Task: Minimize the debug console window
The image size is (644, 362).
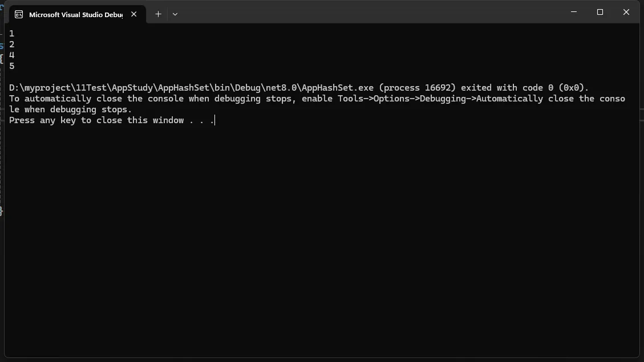Action: click(x=574, y=12)
